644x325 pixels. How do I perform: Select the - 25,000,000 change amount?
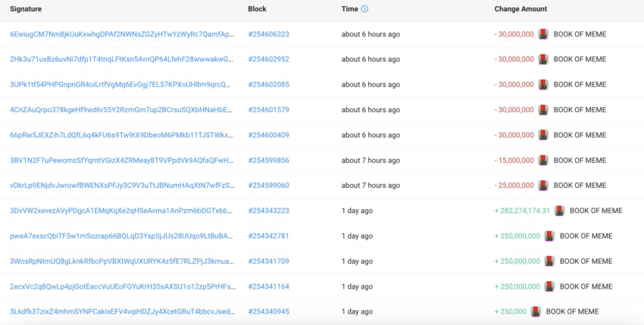(514, 186)
